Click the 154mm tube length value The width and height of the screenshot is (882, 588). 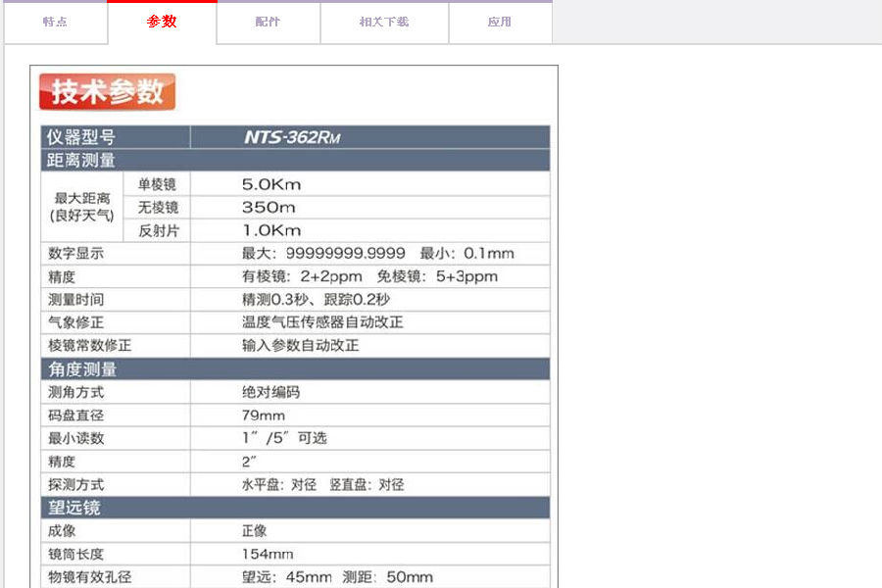[268, 555]
